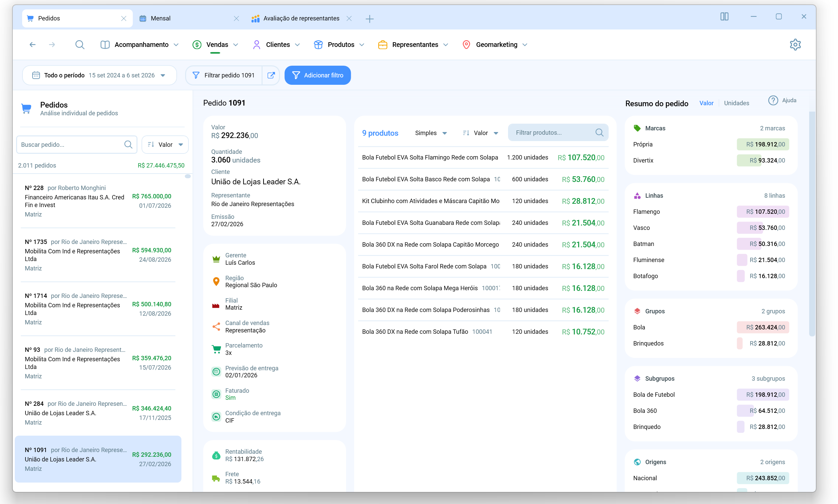Image resolution: width=838 pixels, height=504 pixels.
Task: Select order Nº 284 União de Lojas Leader
Action: pyautogui.click(x=98, y=413)
